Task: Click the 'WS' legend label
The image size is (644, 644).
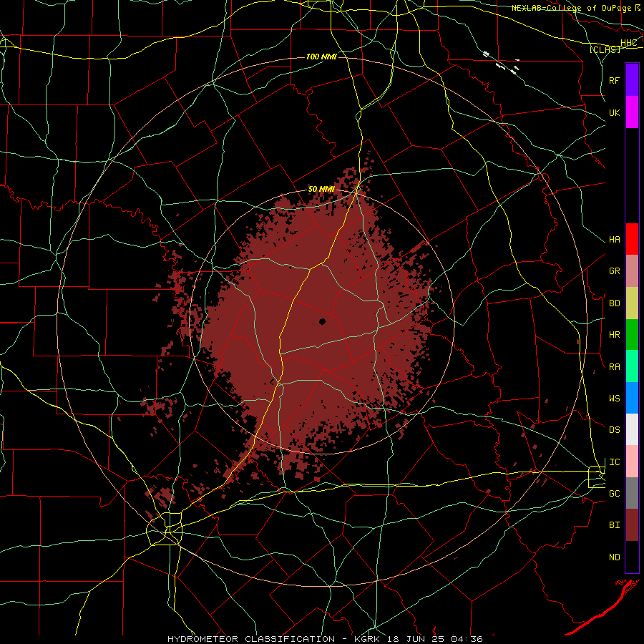Action: tap(614, 399)
